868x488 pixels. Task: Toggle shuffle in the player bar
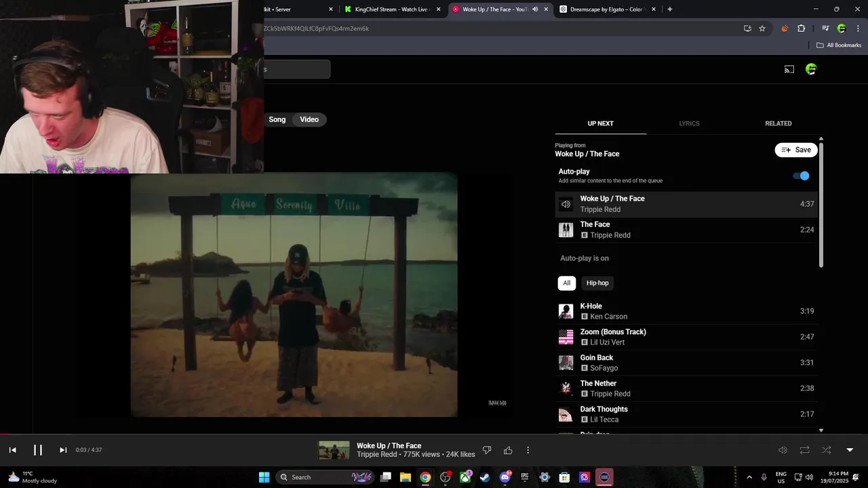[826, 450]
